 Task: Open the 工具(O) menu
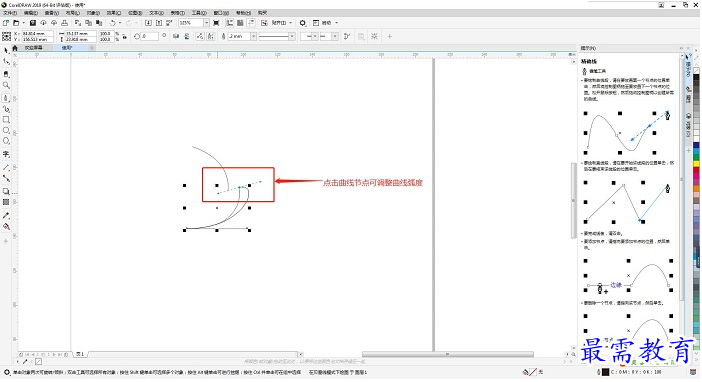[x=199, y=13]
